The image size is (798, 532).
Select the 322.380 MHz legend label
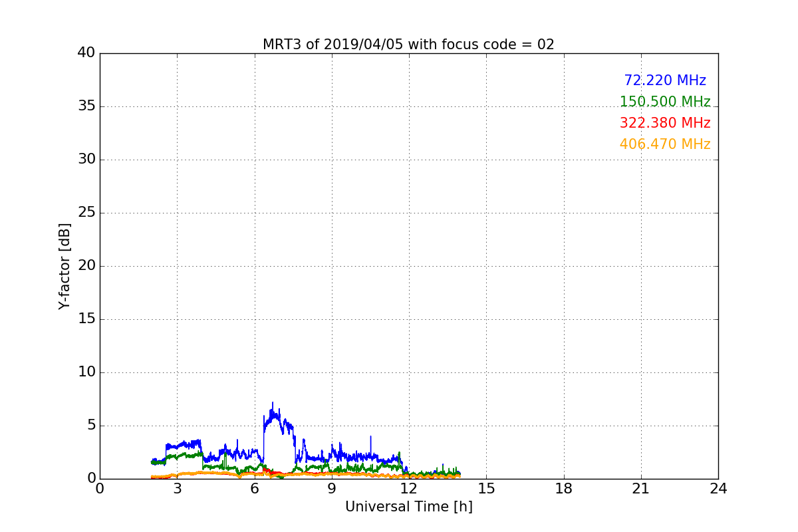(x=665, y=123)
